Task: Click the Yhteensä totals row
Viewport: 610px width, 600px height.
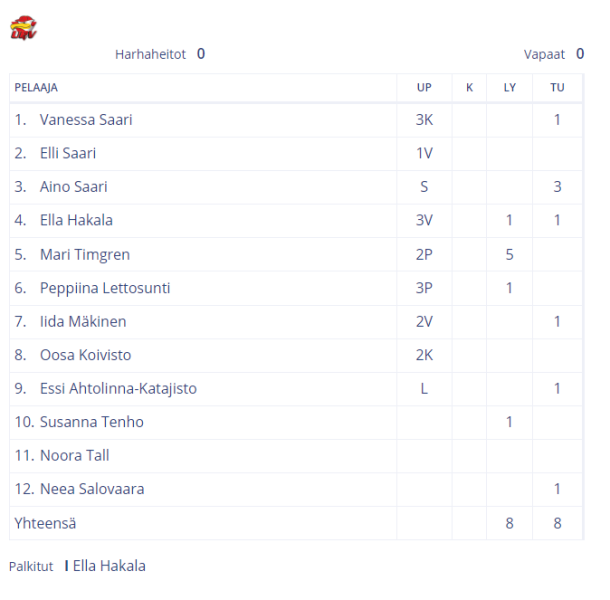Action: click(296, 523)
